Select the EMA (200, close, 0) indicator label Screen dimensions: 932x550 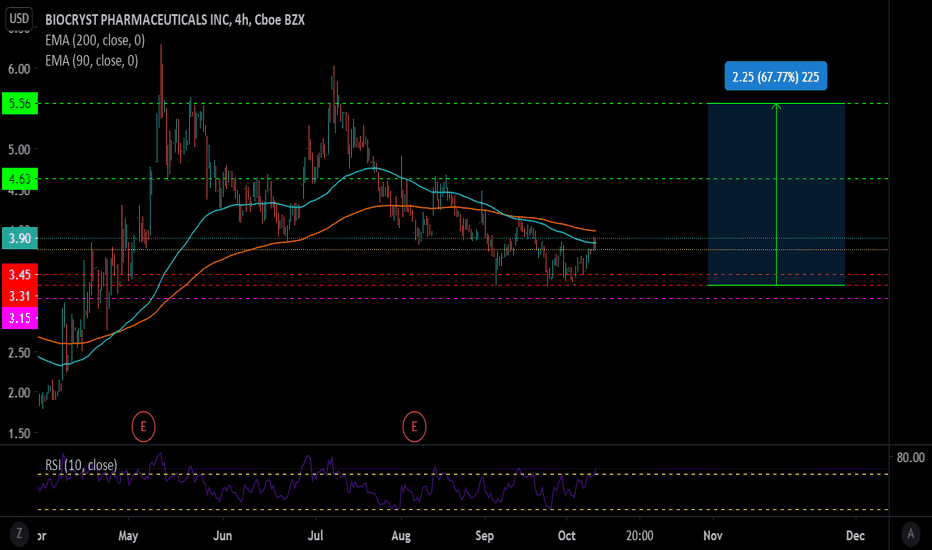(x=95, y=40)
